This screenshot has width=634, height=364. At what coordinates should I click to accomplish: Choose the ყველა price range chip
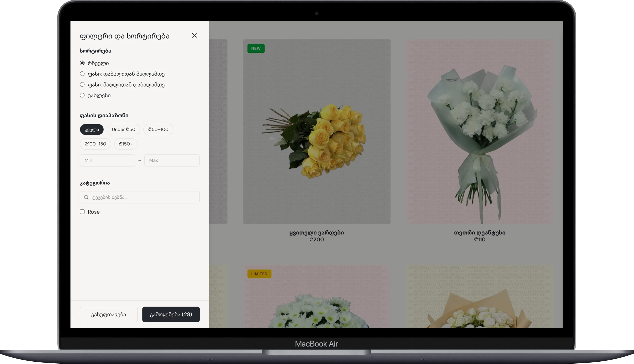[92, 130]
